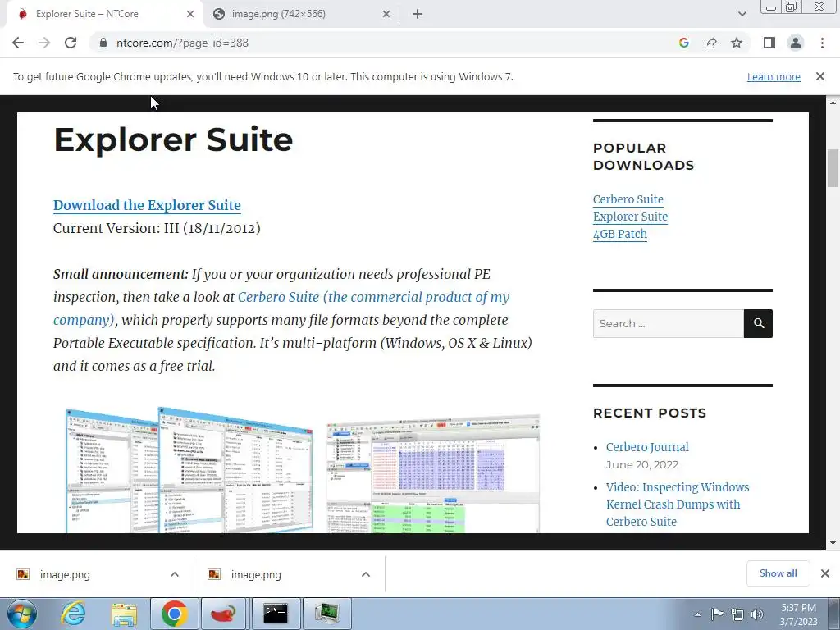The width and height of the screenshot is (840, 630).
Task: Open the red chili pepper taskbar app
Action: (x=223, y=614)
